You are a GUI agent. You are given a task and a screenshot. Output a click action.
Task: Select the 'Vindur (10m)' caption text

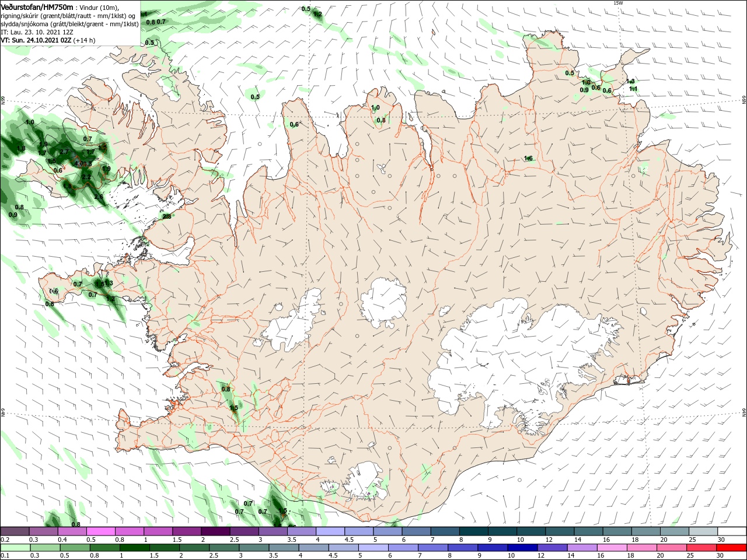(99, 8)
